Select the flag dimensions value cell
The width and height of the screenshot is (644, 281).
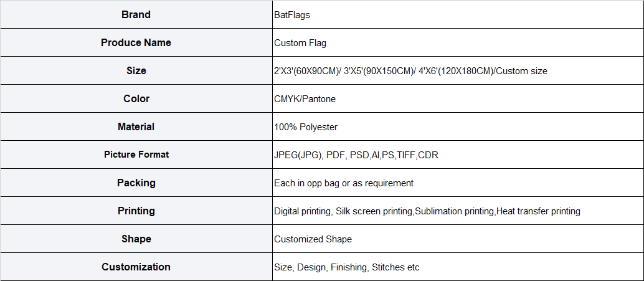458,70
